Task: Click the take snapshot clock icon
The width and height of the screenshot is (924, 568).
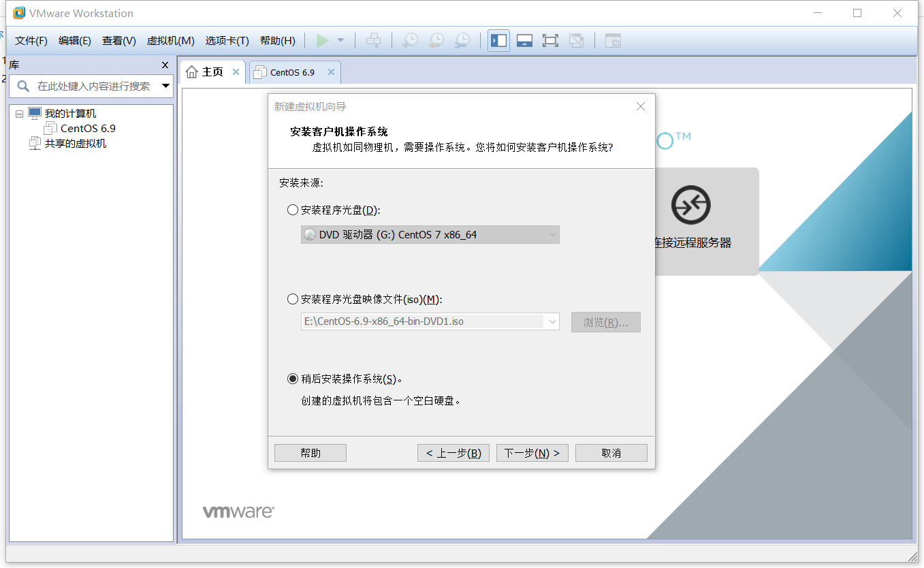Action: click(410, 41)
